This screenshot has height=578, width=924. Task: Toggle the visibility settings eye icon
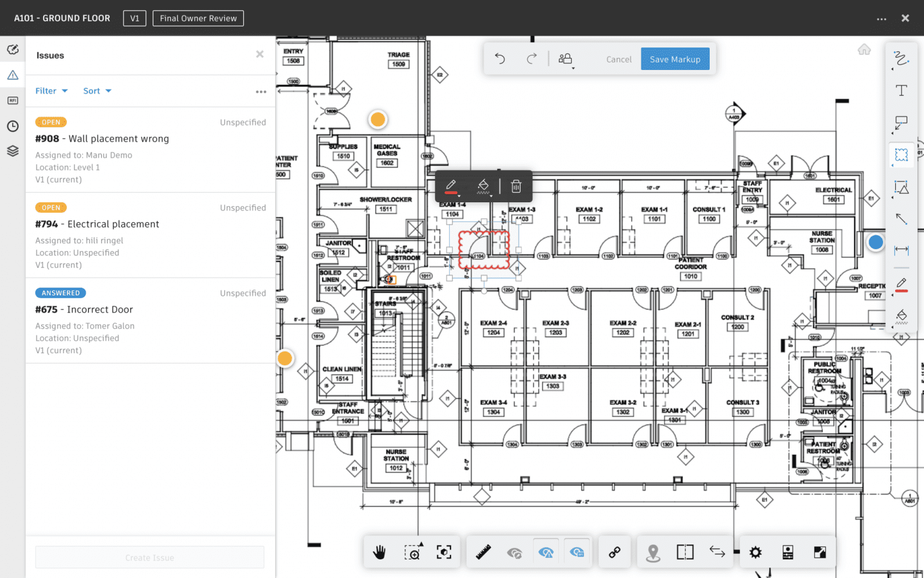pyautogui.click(x=577, y=551)
